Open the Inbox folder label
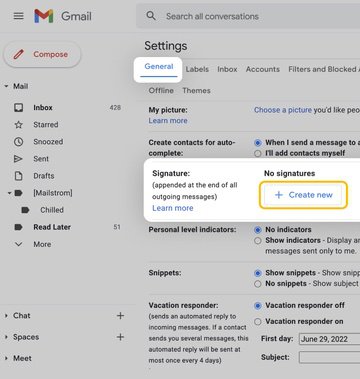Screen dimensions: 360x379 [x=43, y=108]
